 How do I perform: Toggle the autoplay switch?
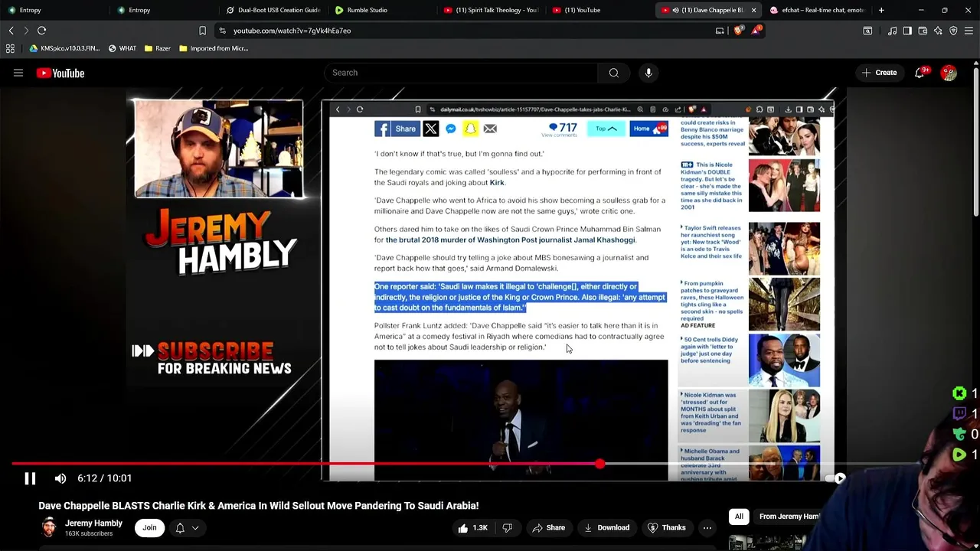(835, 478)
